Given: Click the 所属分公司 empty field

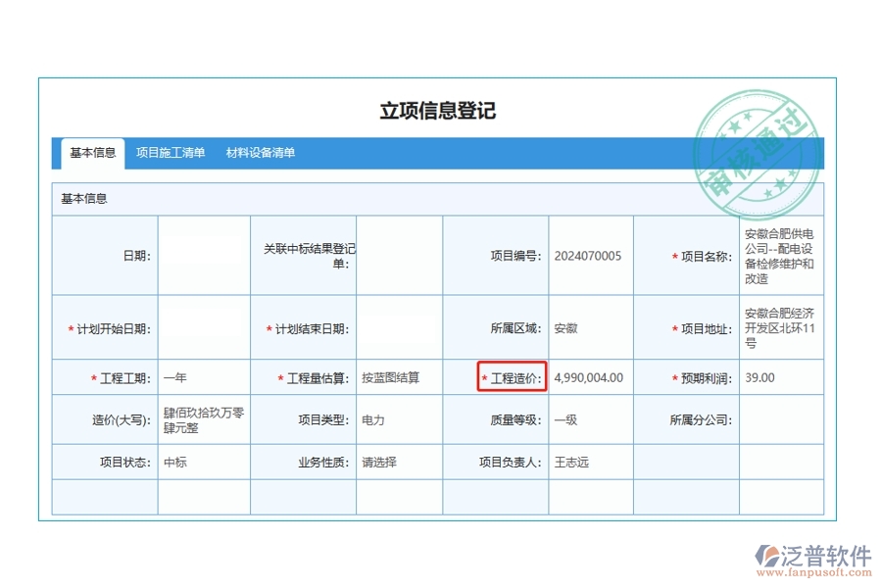Looking at the screenshot, I should click(x=779, y=419).
